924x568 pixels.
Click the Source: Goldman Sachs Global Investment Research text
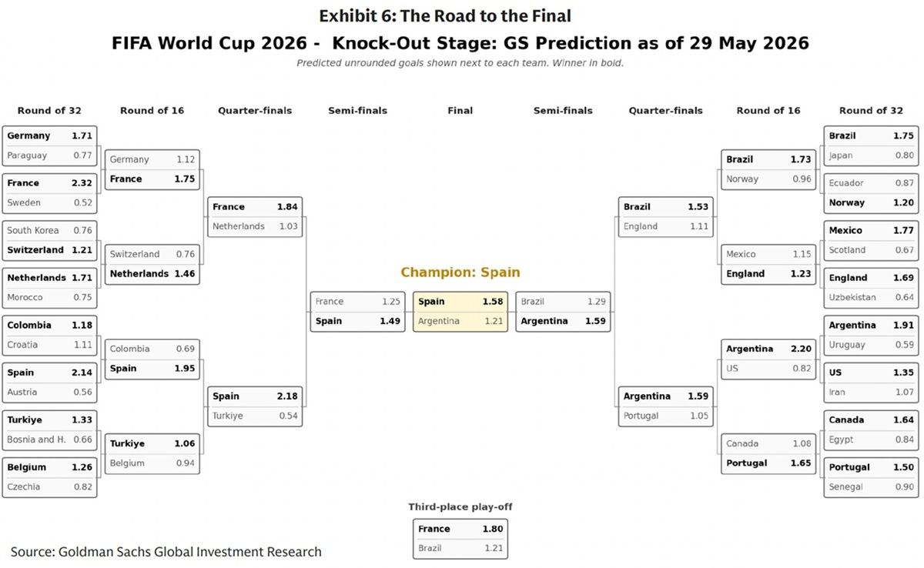pyautogui.click(x=166, y=551)
